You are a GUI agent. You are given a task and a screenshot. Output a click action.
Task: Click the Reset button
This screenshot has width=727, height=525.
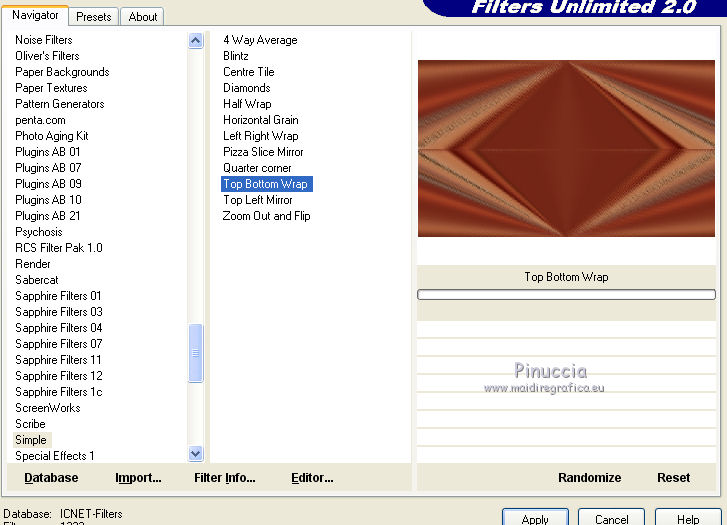point(673,478)
